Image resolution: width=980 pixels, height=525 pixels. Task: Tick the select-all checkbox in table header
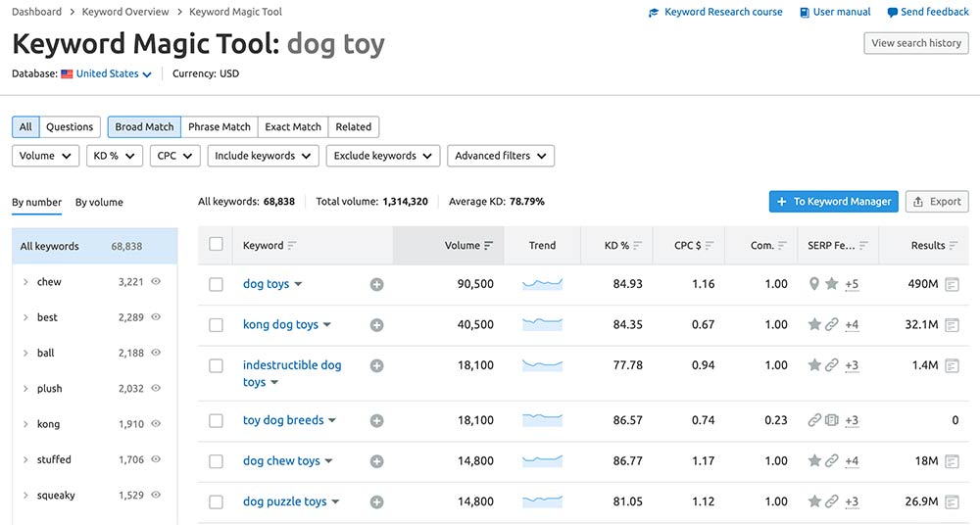pyautogui.click(x=217, y=245)
